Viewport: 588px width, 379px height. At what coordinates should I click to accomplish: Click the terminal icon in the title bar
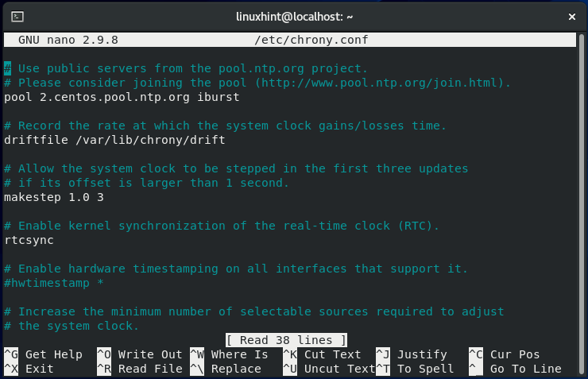coord(17,17)
